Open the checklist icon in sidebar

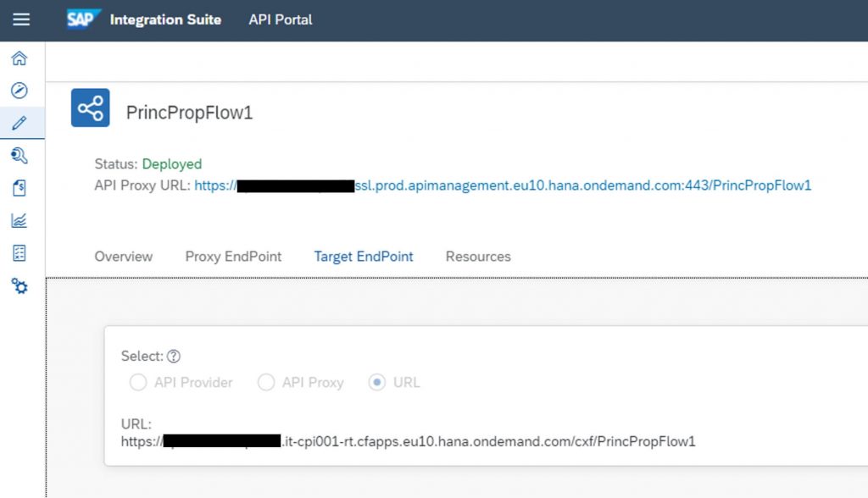tap(19, 253)
